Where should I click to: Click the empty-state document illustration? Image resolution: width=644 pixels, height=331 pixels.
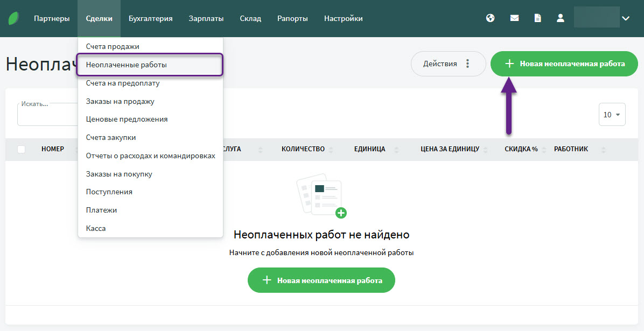(x=321, y=195)
